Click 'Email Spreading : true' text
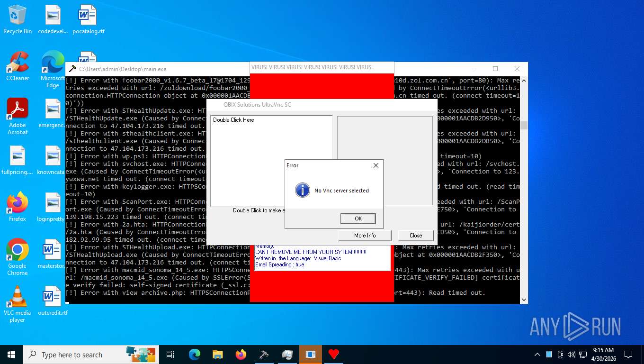The width and height of the screenshot is (644, 364). click(x=279, y=264)
